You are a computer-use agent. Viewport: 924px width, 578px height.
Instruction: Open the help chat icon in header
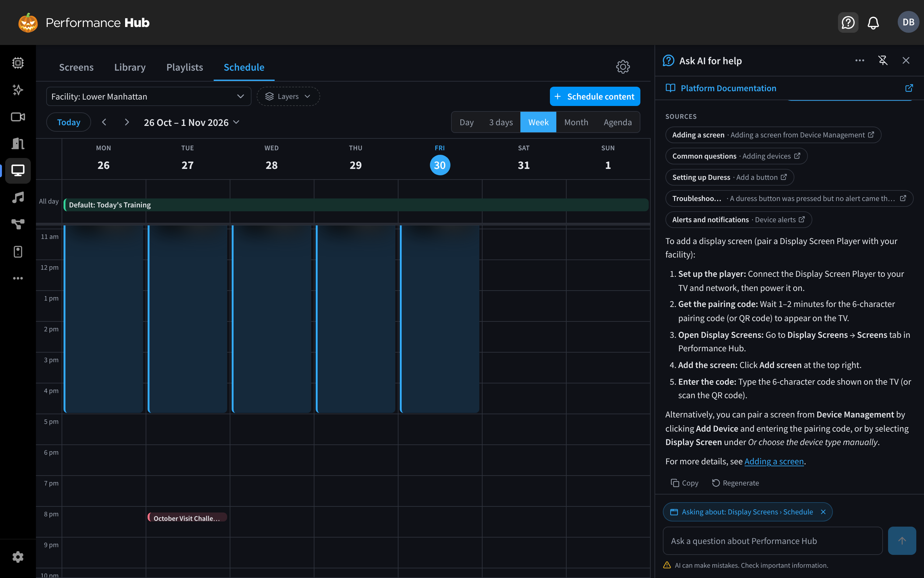(x=848, y=22)
